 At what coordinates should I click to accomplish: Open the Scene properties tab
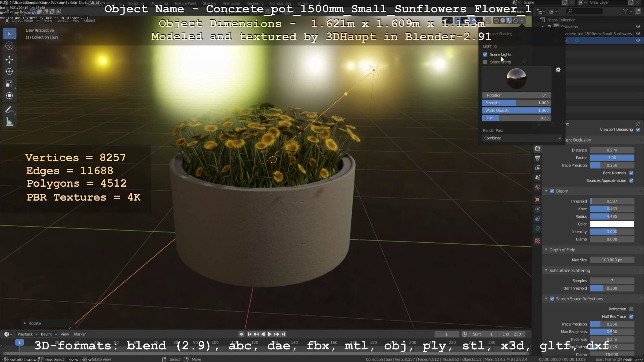point(538,177)
